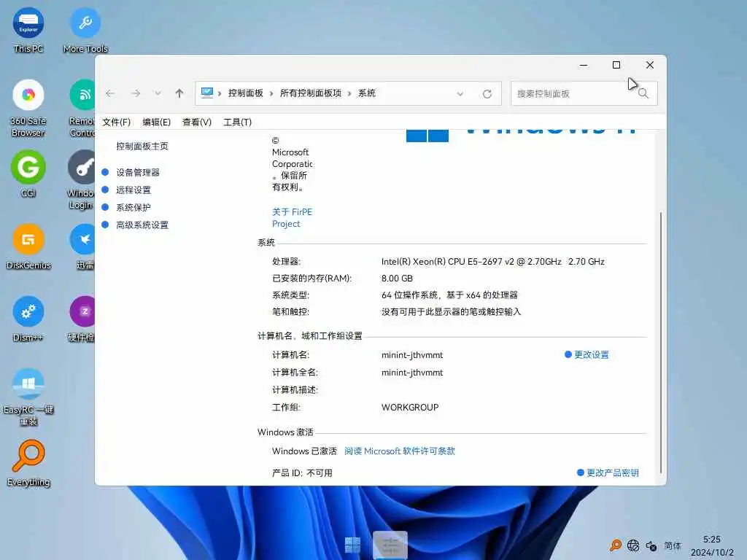Click minint-jthvmmt beside 计算机名

(412, 355)
